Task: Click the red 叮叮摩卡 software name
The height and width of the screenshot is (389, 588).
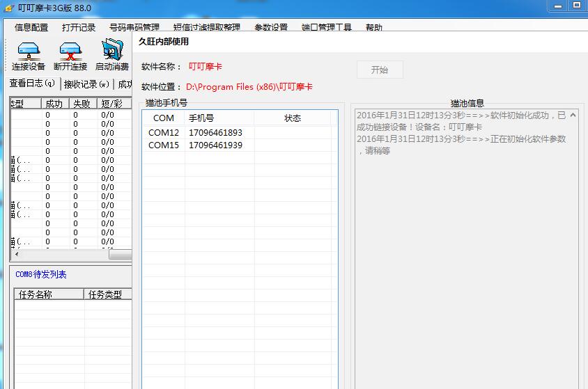Action: [x=205, y=67]
